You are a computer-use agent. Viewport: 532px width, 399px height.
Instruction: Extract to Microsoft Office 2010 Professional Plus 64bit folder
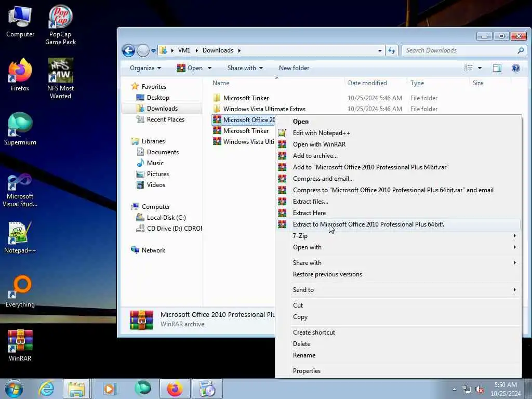pos(398,224)
